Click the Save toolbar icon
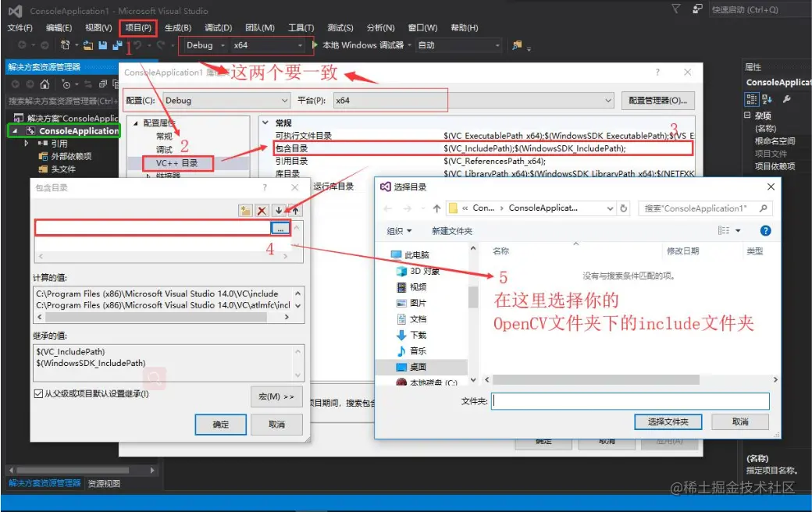Screen dimensions: 812x512 pyautogui.click(x=102, y=45)
